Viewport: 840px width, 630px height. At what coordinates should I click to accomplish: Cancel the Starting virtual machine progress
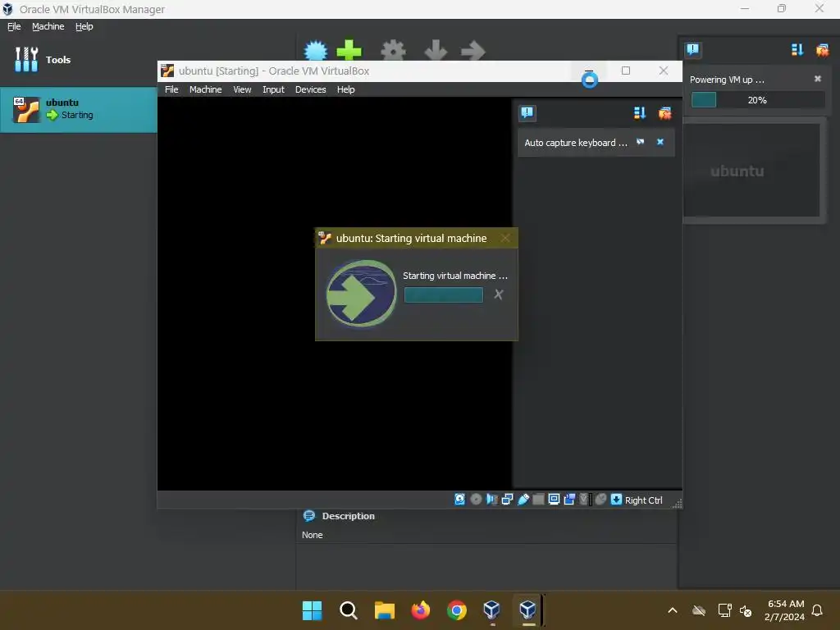(x=498, y=294)
